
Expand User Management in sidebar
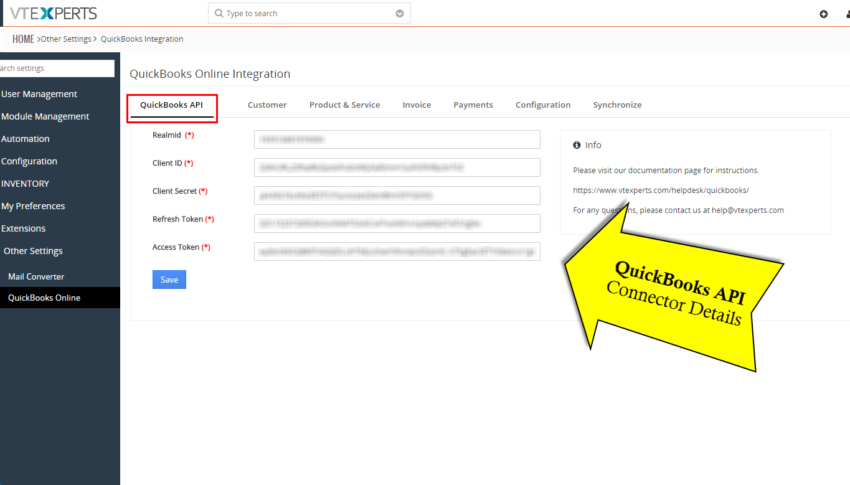tap(39, 94)
